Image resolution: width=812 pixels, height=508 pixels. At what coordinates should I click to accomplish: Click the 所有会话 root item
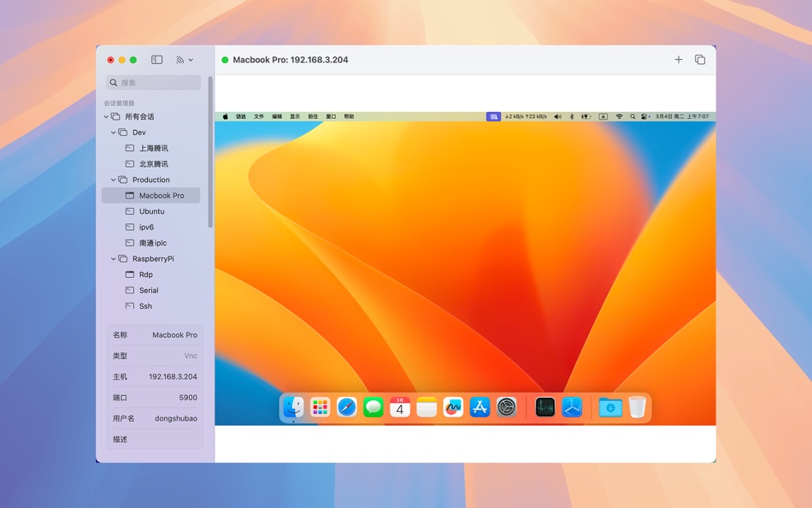pos(139,116)
